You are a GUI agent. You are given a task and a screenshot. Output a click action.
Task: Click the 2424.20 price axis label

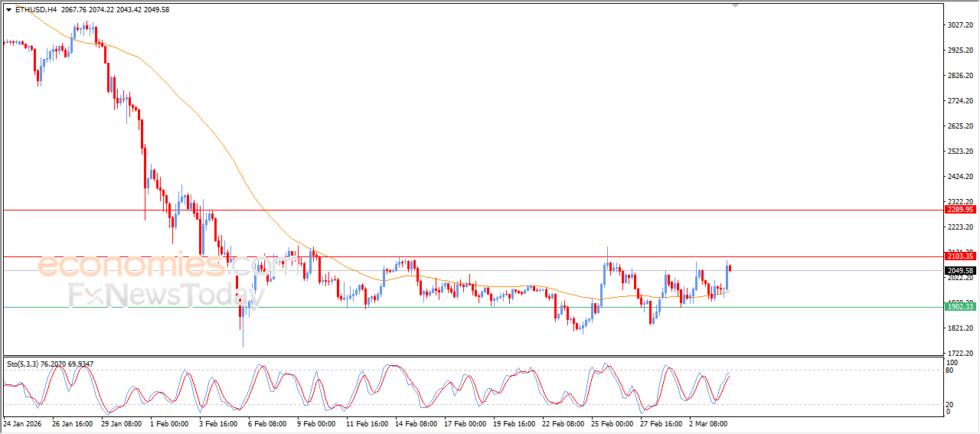960,176
